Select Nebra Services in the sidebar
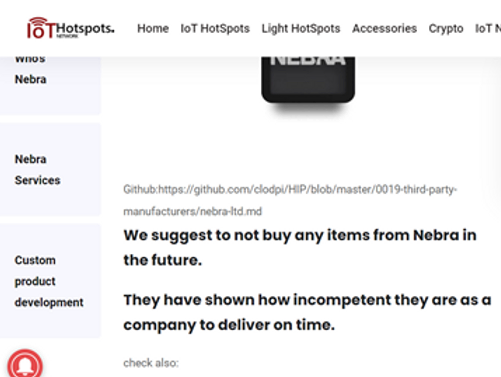Image resolution: width=501 pixels, height=377 pixels. [37, 170]
